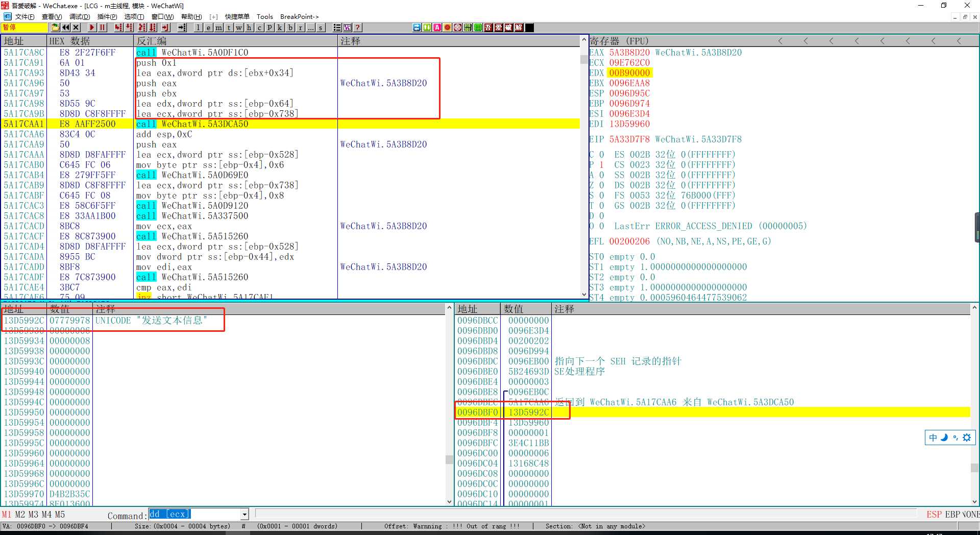This screenshot has height=535, width=980.
Task: Select EBP stack addressing mode
Action: click(953, 515)
